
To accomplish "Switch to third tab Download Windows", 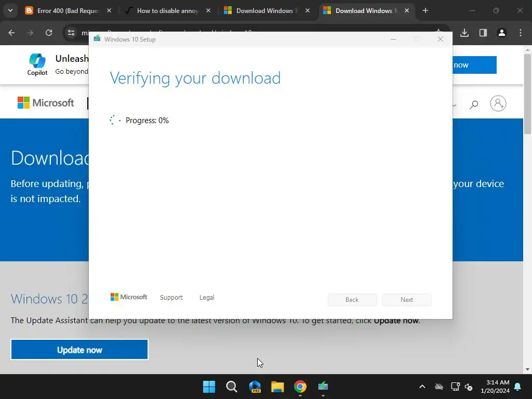I will [267, 10].
